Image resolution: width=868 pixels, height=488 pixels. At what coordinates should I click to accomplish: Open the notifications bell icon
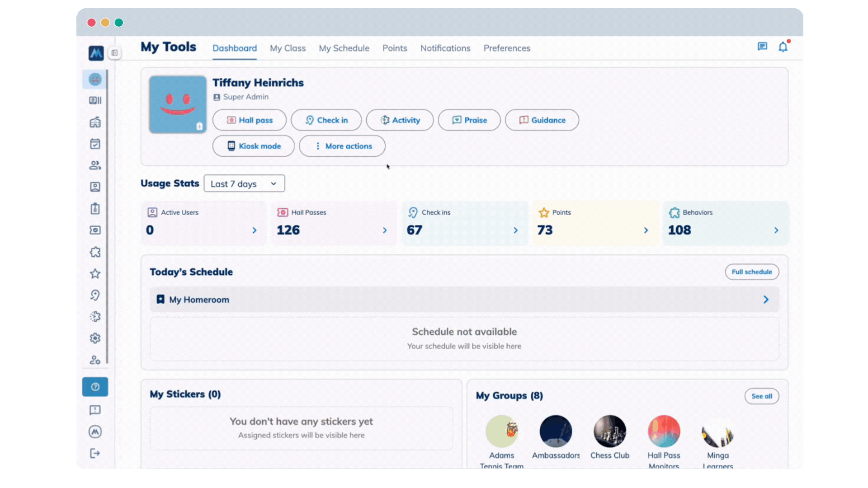[x=783, y=47]
